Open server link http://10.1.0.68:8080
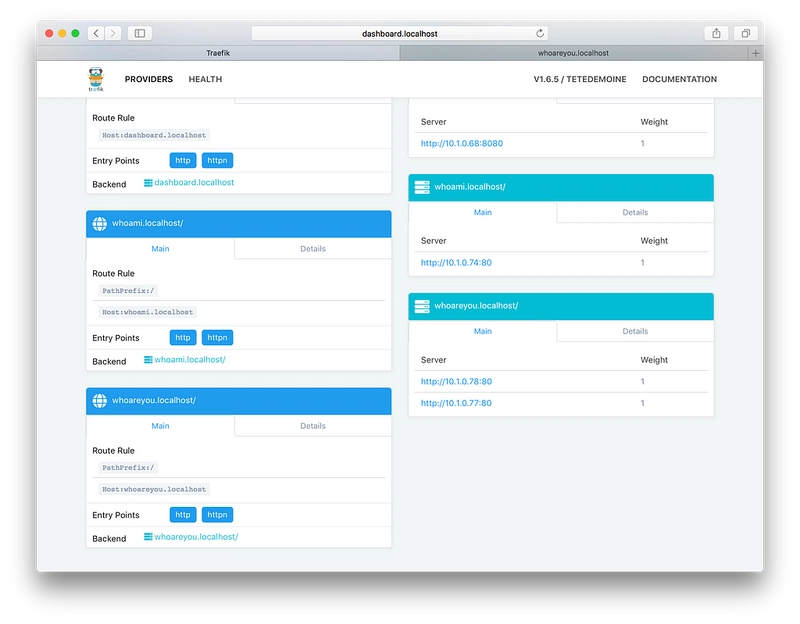The image size is (800, 624). tap(462, 143)
